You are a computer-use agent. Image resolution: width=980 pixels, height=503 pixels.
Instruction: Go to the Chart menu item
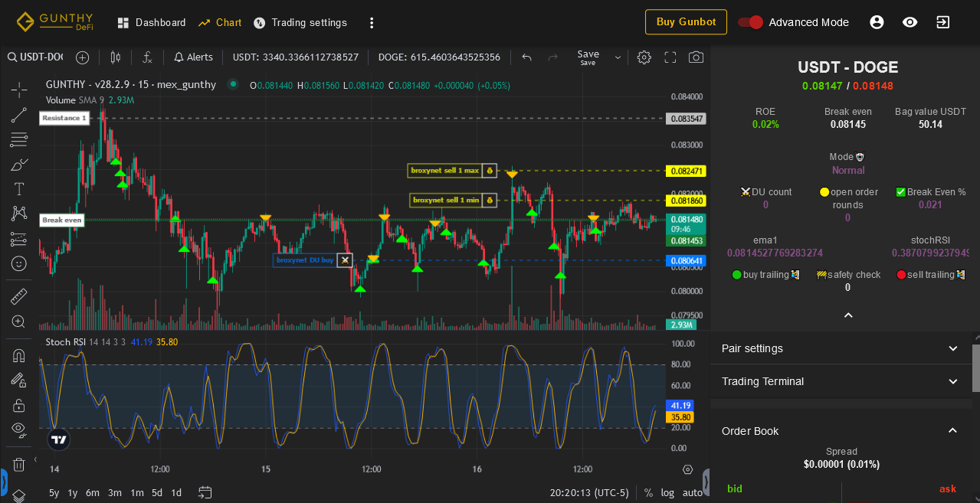(x=220, y=23)
